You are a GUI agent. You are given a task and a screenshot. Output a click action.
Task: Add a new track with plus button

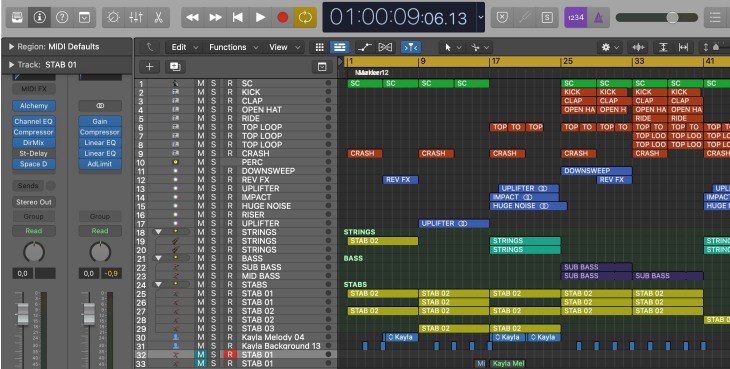pyautogui.click(x=149, y=67)
